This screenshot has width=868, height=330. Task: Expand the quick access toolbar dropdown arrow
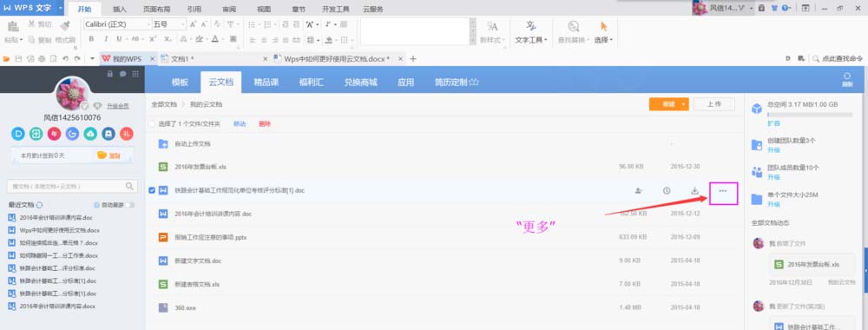tap(93, 59)
